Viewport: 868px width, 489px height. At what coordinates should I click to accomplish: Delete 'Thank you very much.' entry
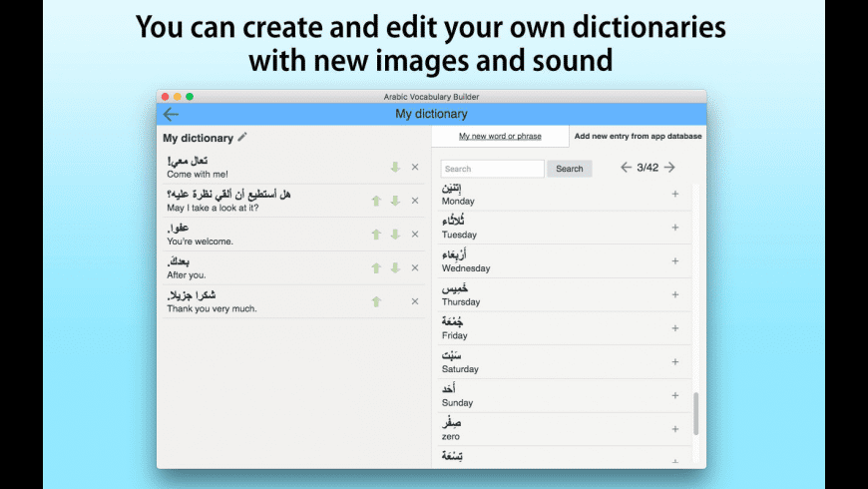click(x=415, y=301)
